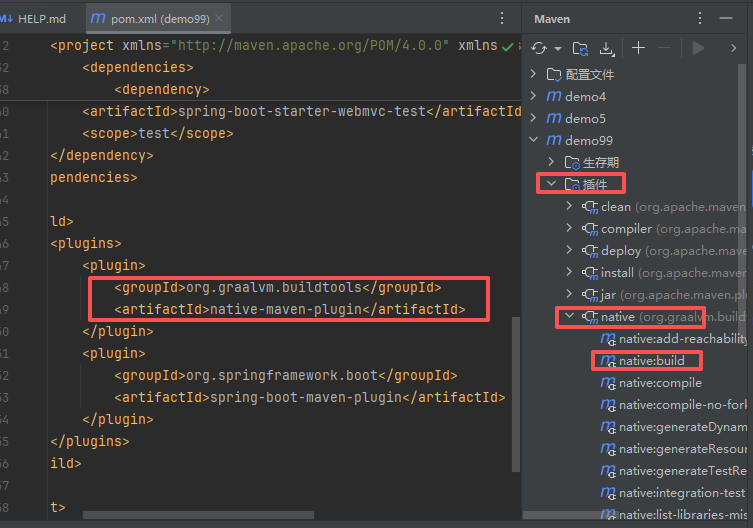Open reload options dropdown arrow
The height and width of the screenshot is (528, 753).
click(x=558, y=49)
